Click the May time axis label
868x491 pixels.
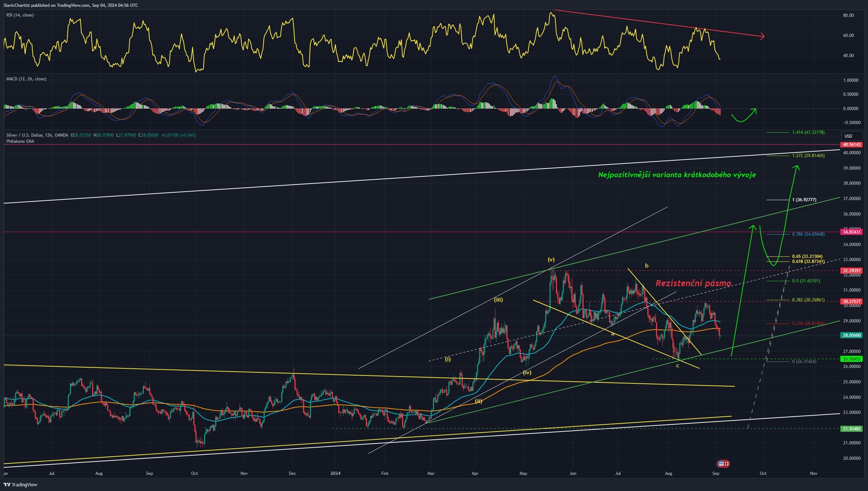[x=523, y=473]
